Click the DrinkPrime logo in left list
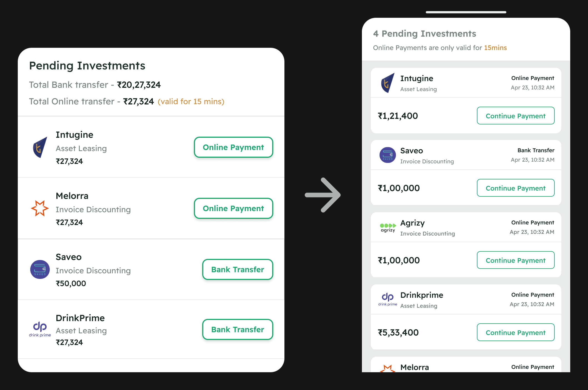The height and width of the screenshot is (390, 588). pyautogui.click(x=40, y=329)
